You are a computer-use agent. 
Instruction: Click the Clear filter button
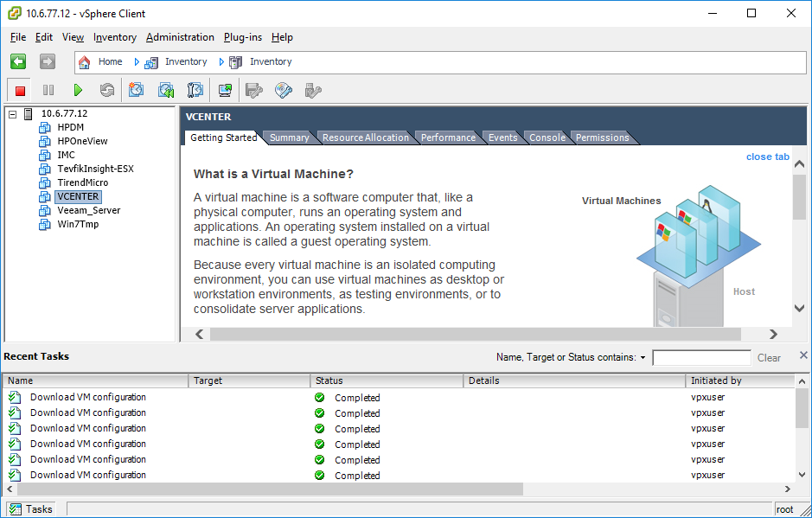[x=769, y=358]
